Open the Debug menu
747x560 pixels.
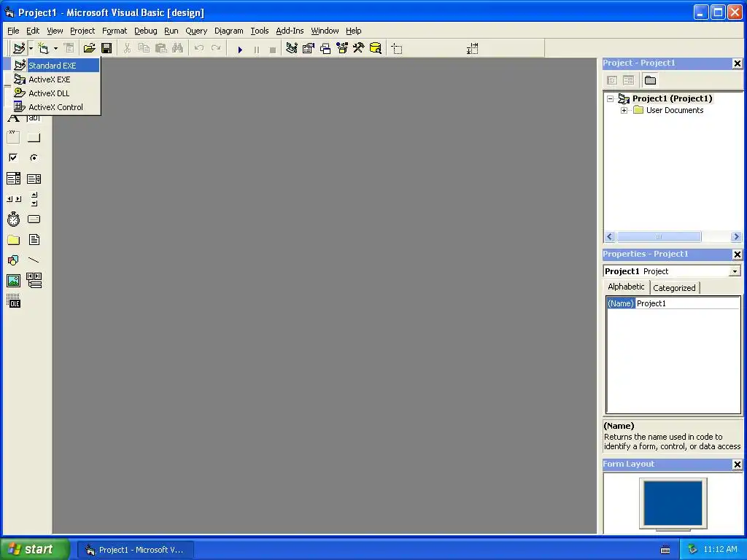(145, 31)
